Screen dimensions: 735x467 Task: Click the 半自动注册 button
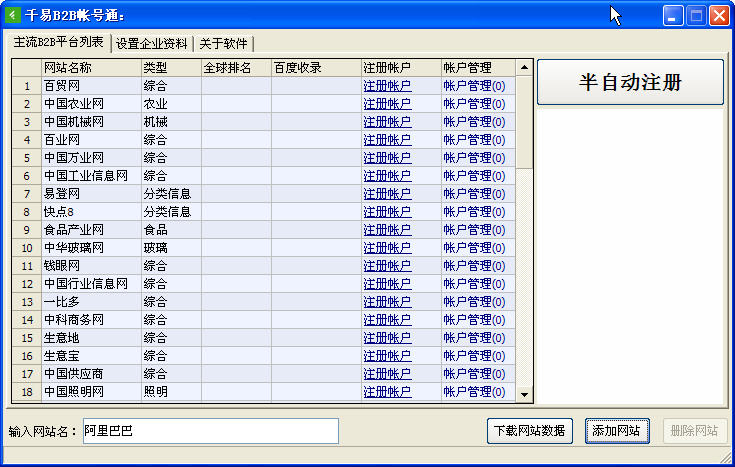pyautogui.click(x=630, y=82)
